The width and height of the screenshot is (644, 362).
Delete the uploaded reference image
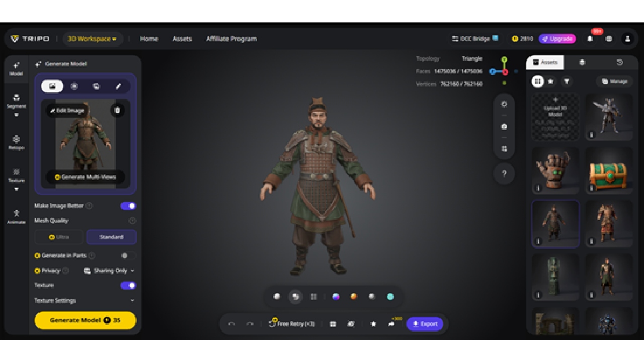coord(117,110)
